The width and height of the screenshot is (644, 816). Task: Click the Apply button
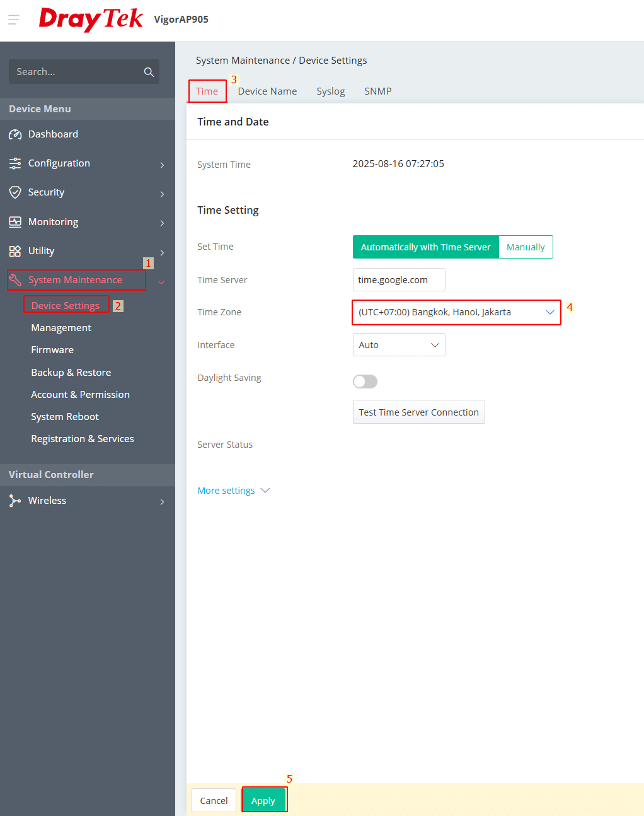(x=263, y=800)
